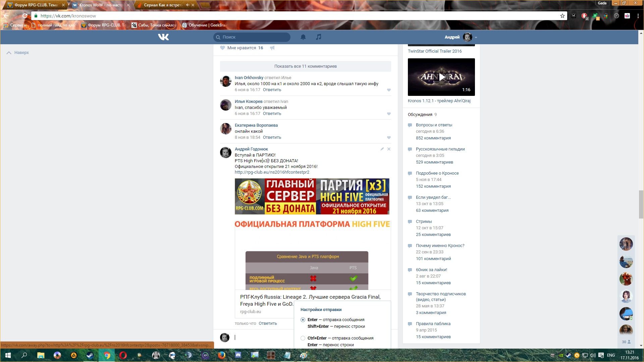This screenshot has height=362, width=644.
Task: Open Steam from the taskbar
Action: pos(90,355)
